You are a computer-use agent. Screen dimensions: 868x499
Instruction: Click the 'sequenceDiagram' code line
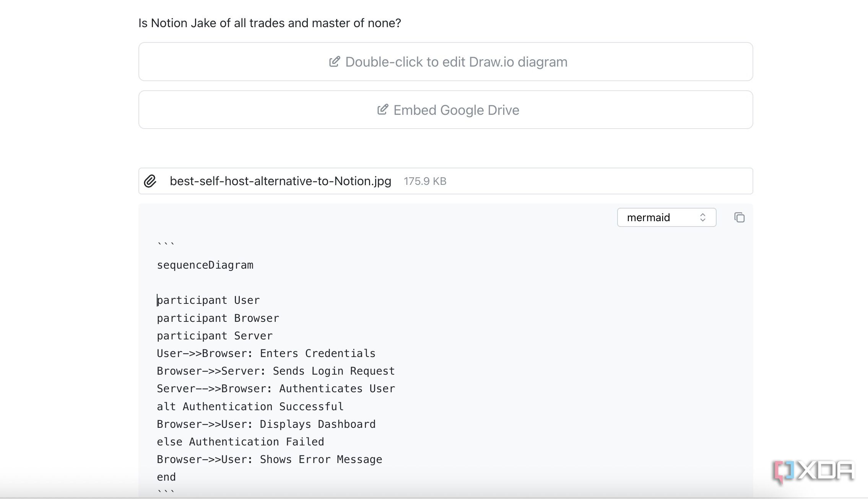(x=205, y=265)
